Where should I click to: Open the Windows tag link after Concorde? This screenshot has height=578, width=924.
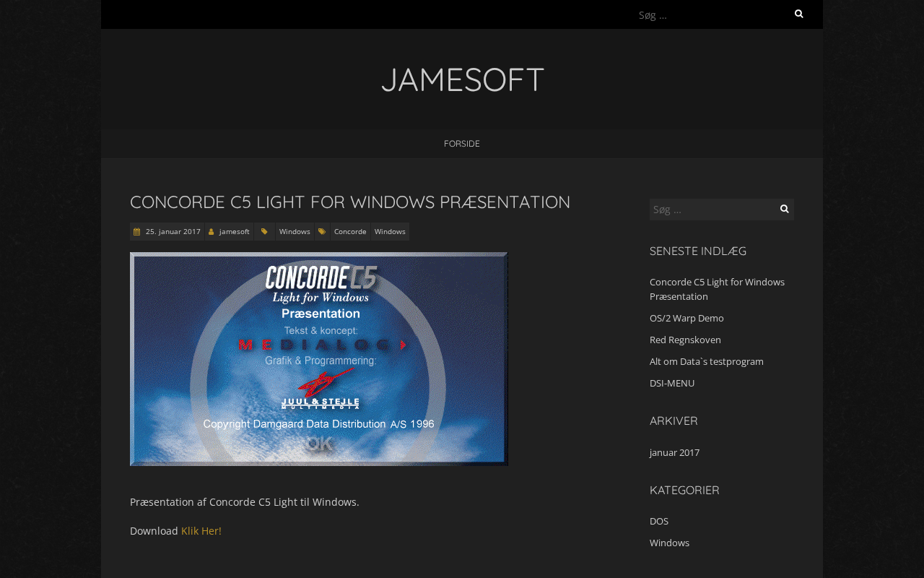click(390, 232)
